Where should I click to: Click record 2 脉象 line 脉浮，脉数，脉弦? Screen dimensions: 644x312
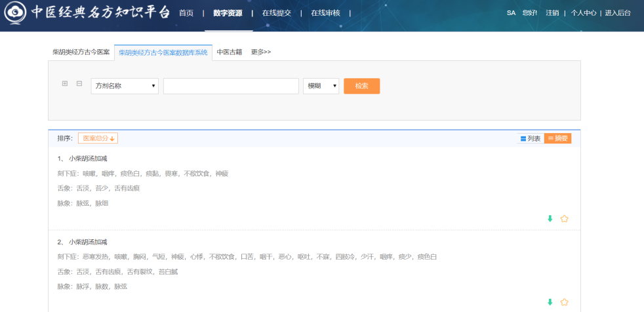[92, 286]
